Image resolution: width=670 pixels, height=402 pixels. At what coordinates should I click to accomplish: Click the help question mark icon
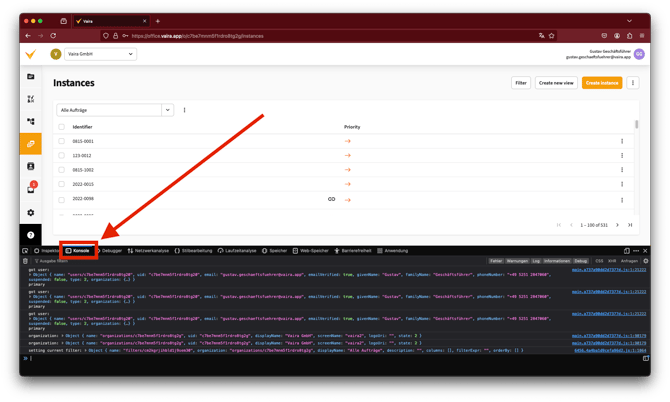[x=31, y=235]
